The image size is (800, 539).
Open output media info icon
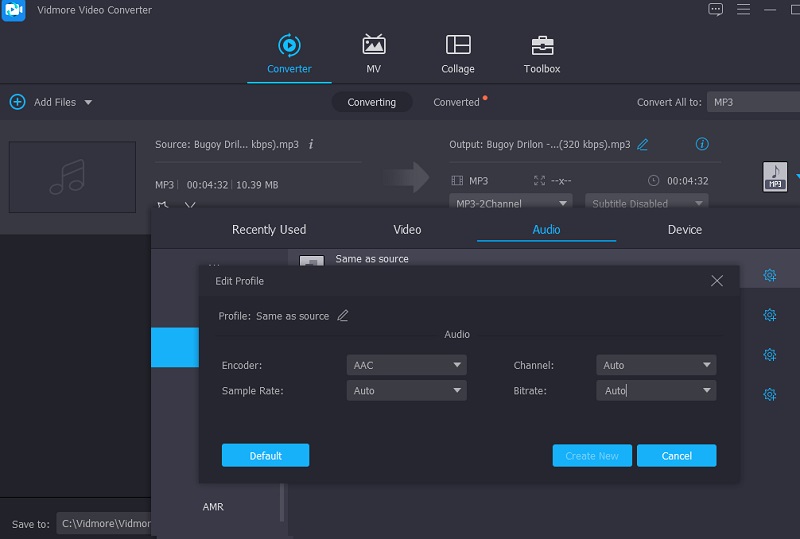[x=702, y=144]
